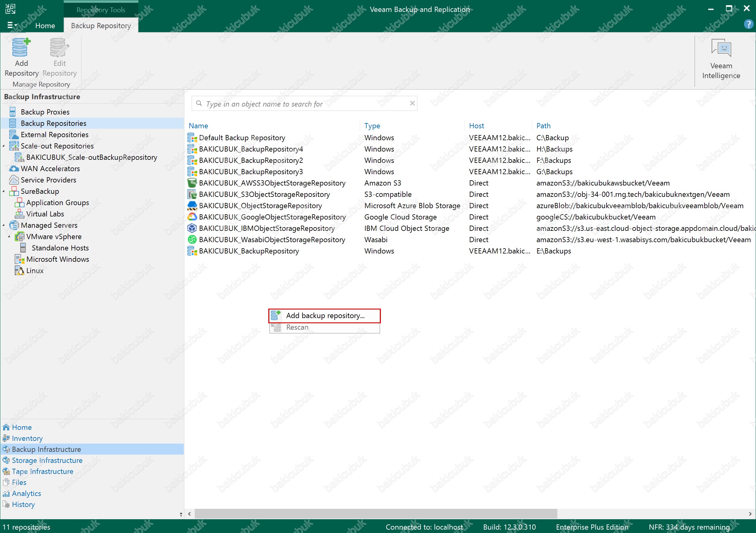Collapse the Scale-out Repositories tree node
This screenshot has width=756, height=533.
pyautogui.click(x=4, y=146)
